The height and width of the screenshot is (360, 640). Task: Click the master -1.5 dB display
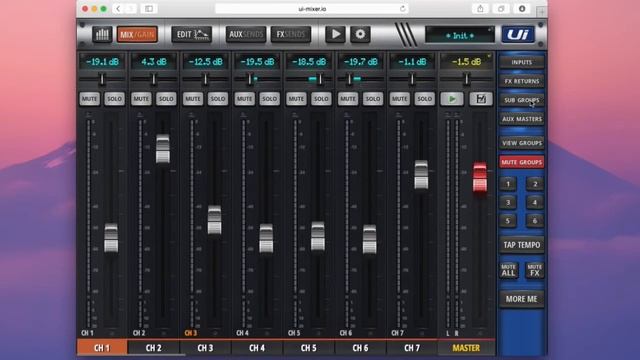pos(466,62)
